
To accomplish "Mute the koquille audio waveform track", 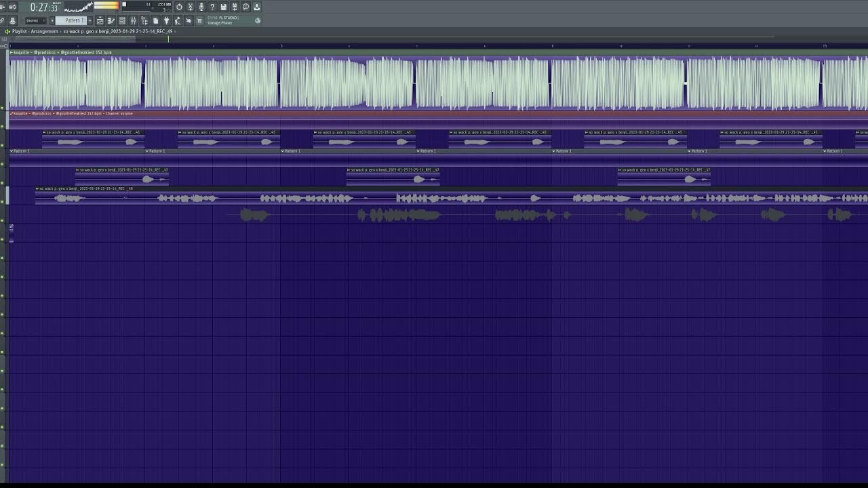I will pos(3,108).
